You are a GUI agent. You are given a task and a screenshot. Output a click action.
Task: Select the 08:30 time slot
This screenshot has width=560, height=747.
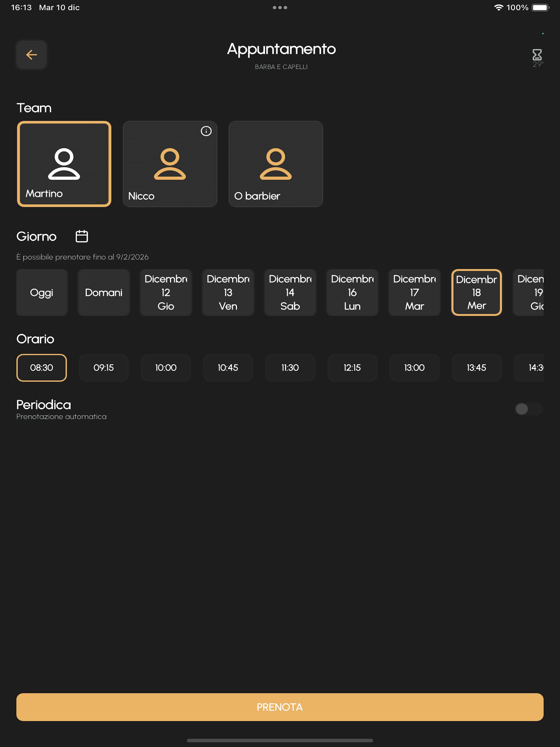pyautogui.click(x=42, y=368)
